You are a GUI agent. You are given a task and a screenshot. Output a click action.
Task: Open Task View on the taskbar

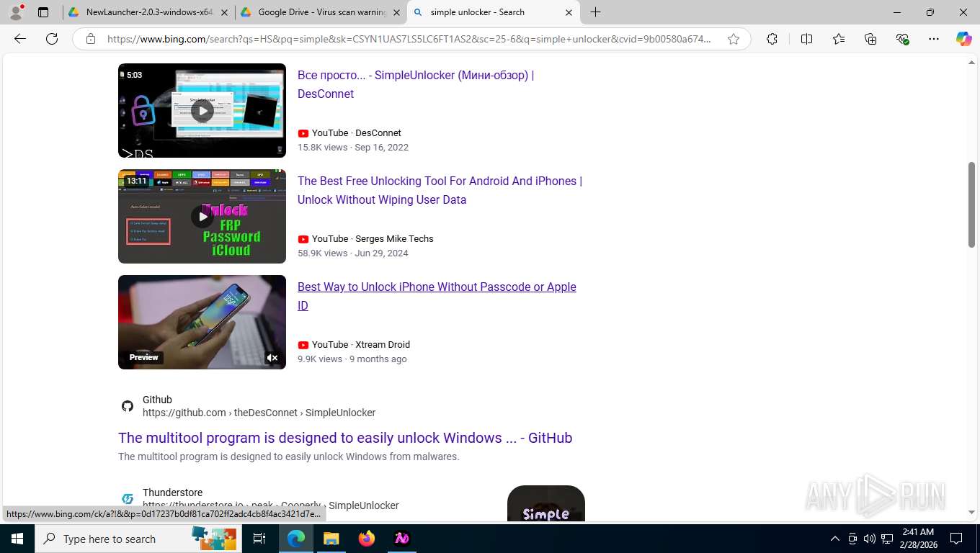(259, 539)
